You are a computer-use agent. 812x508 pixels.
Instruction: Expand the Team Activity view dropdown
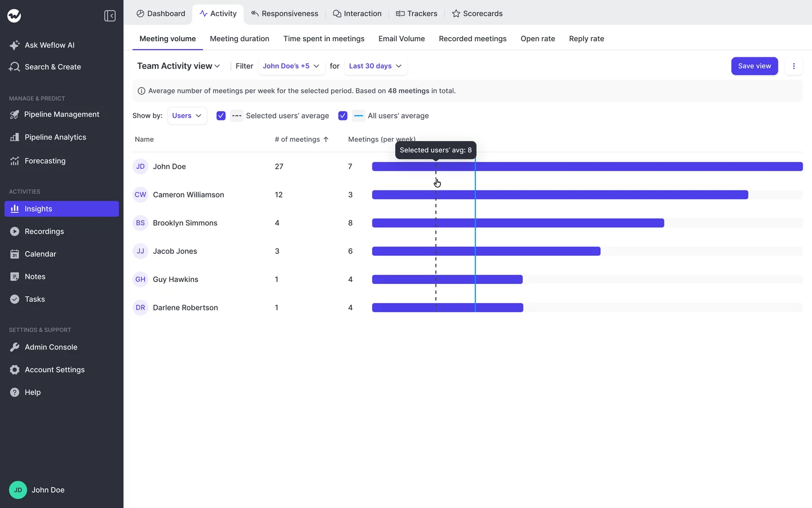click(179, 66)
